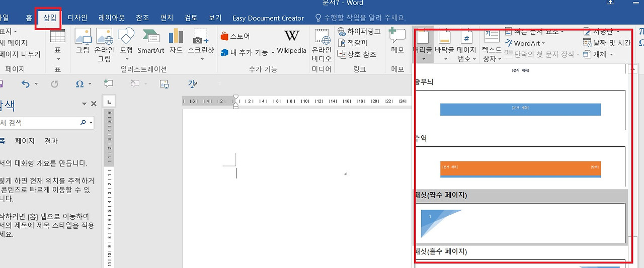Insert an 개체 object
The width and height of the screenshot is (644, 268).
pyautogui.click(x=598, y=54)
